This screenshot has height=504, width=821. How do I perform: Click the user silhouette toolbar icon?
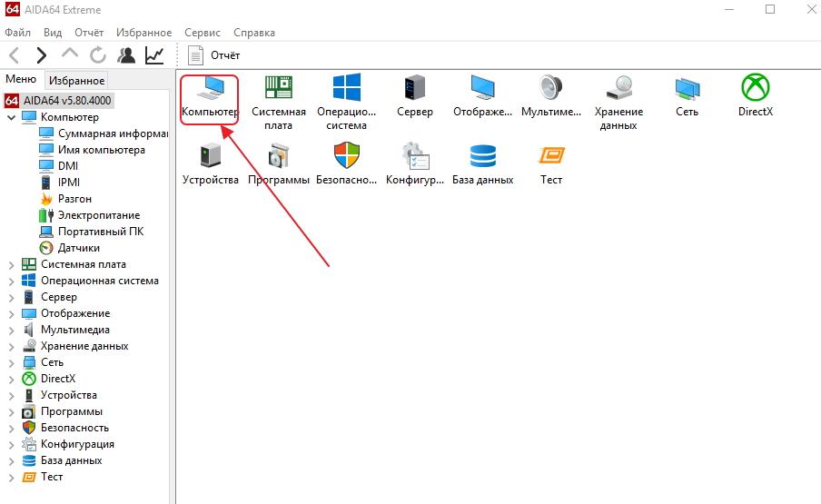click(x=126, y=55)
